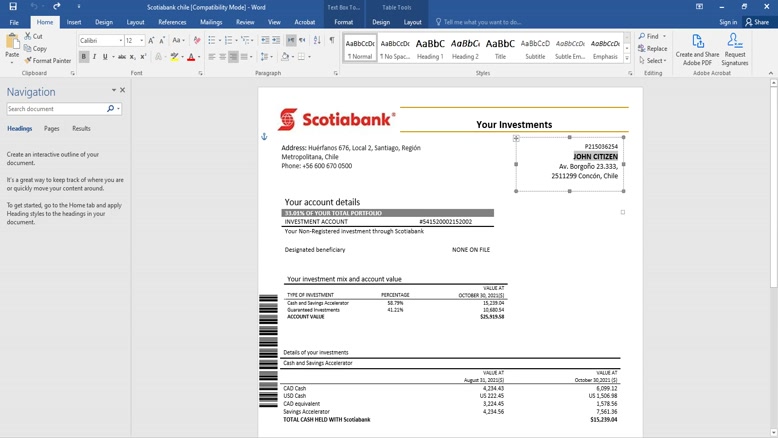
Task: Toggle Italic formatting
Action: point(95,57)
